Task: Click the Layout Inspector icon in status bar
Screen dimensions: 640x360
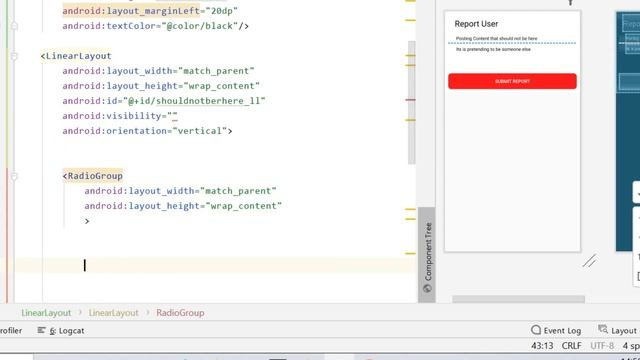Action: coord(602,329)
